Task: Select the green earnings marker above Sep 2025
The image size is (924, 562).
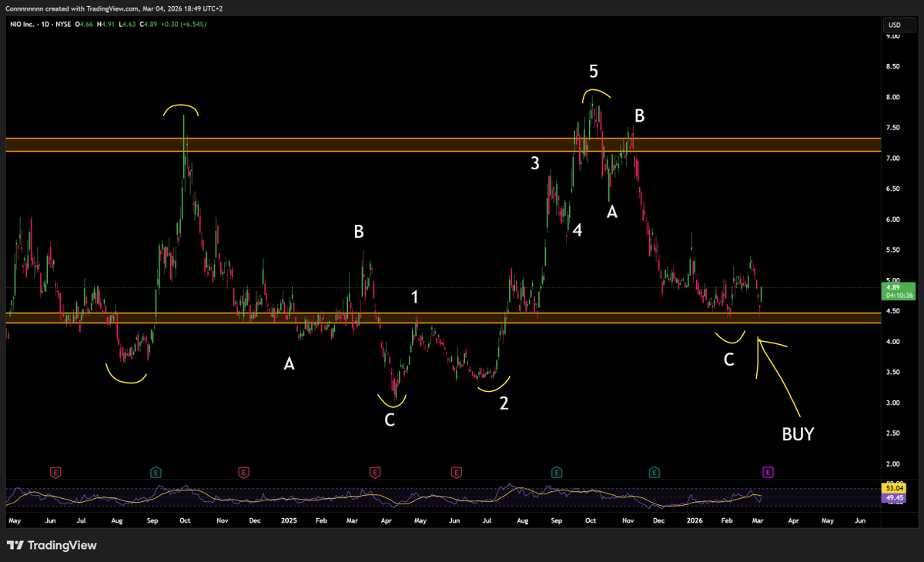Action: pos(556,471)
